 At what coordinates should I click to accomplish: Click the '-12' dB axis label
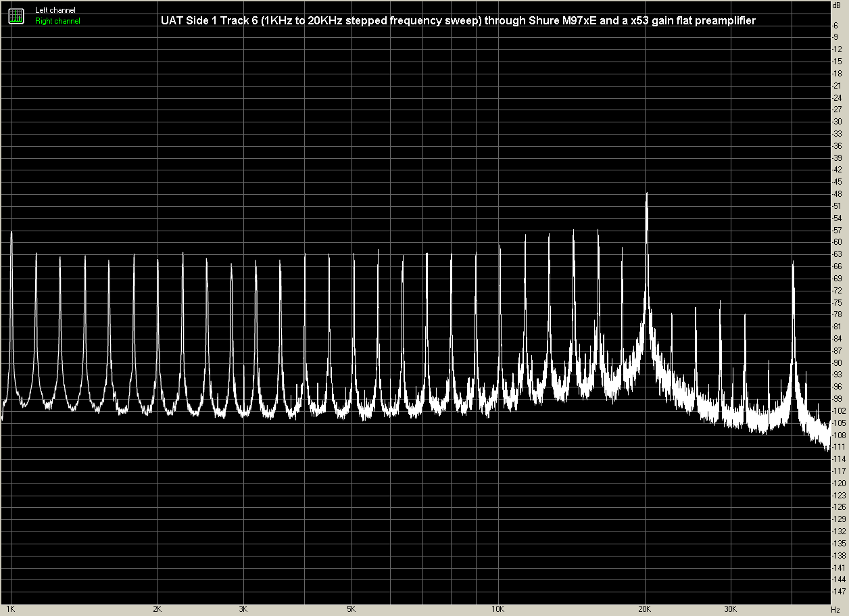pos(838,49)
